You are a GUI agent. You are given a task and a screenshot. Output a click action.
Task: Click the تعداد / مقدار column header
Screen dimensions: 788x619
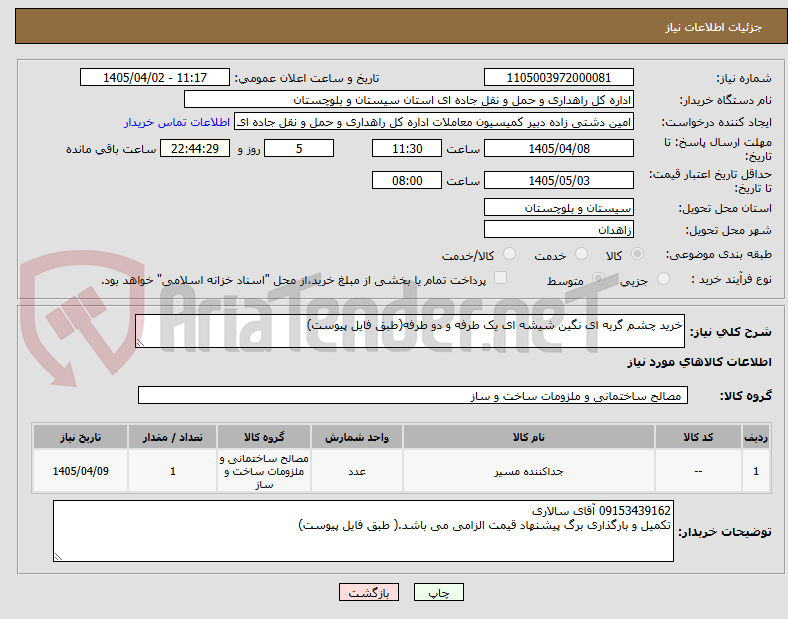(x=173, y=437)
